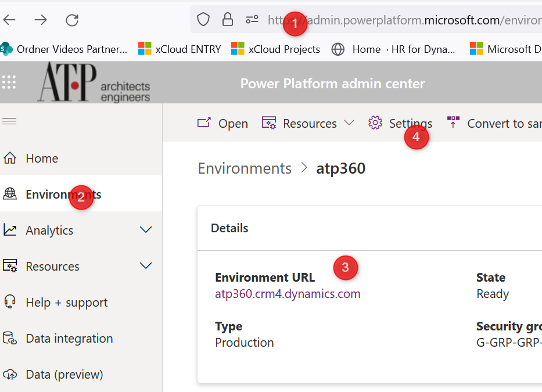Click the Environments globe icon in sidebar
This screenshot has width=542, height=392.
[10, 194]
